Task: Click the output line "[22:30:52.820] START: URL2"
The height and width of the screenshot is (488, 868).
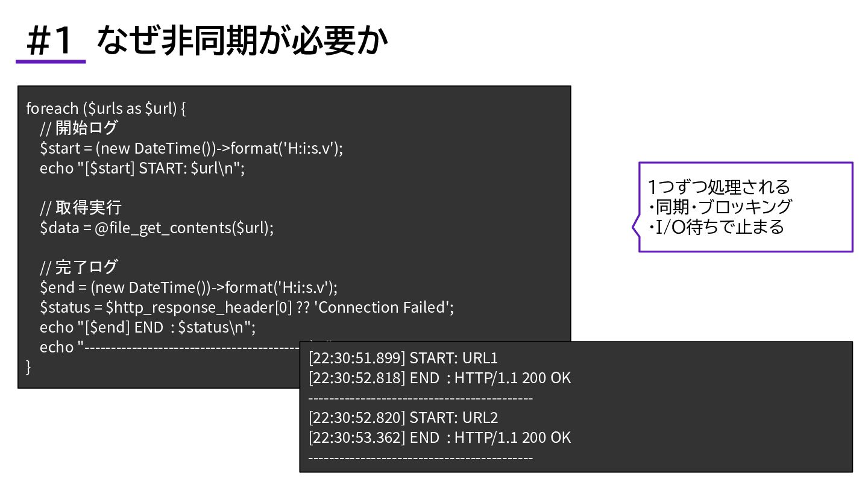Action: [403, 418]
